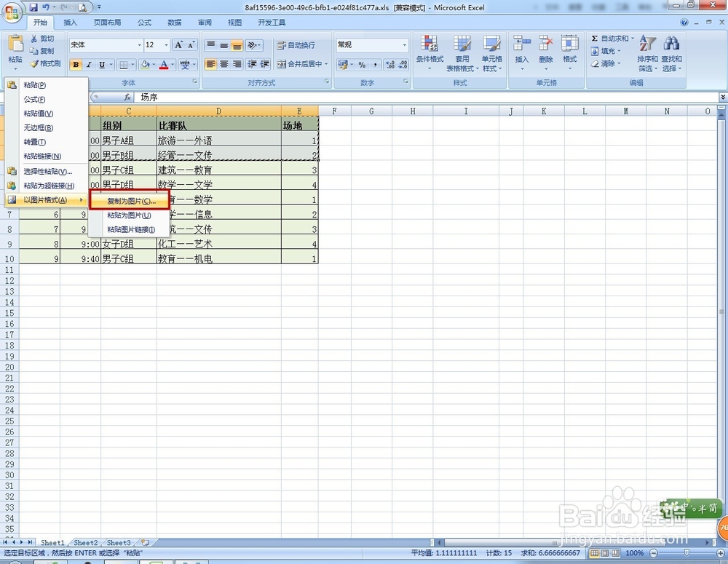728x564 pixels.
Task: Toggle Wrap Text (自动换行)
Action: (296, 45)
